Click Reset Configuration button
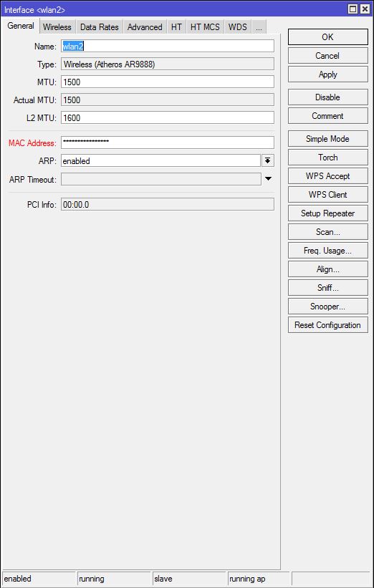Viewport: 374px width, 588px height. (x=327, y=324)
